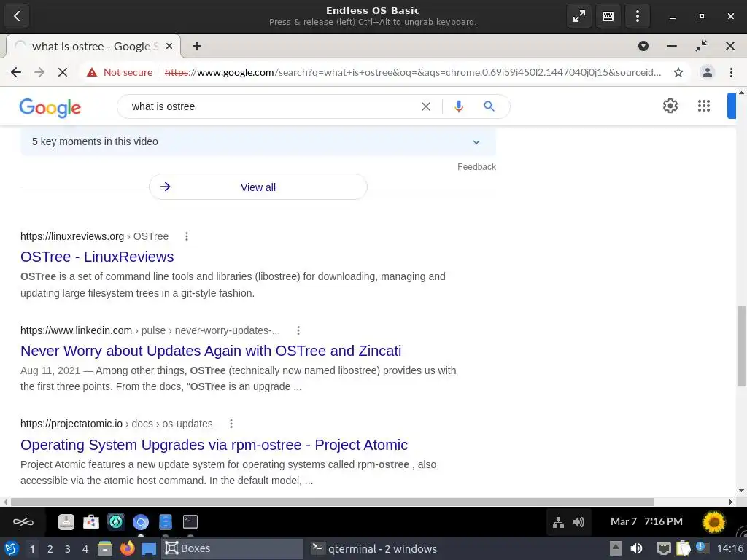Select the Boxes taskbar entry
Image resolution: width=747 pixels, height=560 pixels.
pyautogui.click(x=232, y=548)
